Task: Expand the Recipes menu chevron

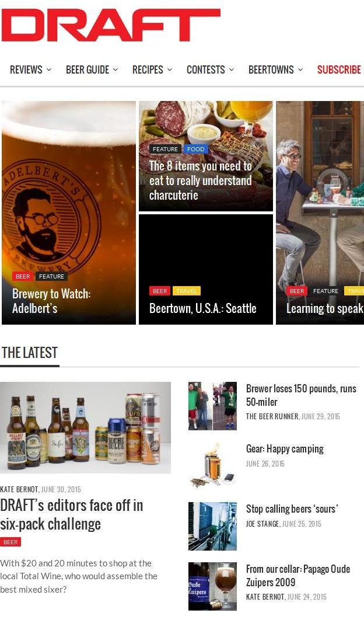Action: [170, 69]
